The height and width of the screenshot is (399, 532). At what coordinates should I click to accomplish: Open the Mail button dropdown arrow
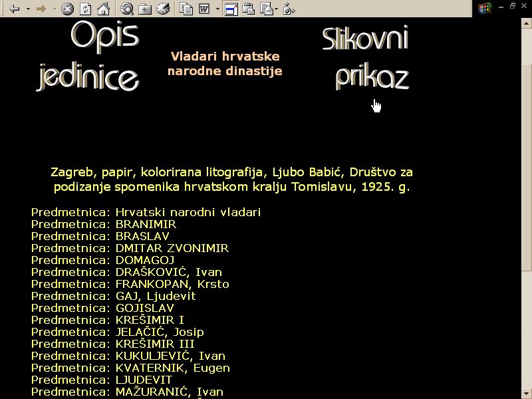(277, 9)
